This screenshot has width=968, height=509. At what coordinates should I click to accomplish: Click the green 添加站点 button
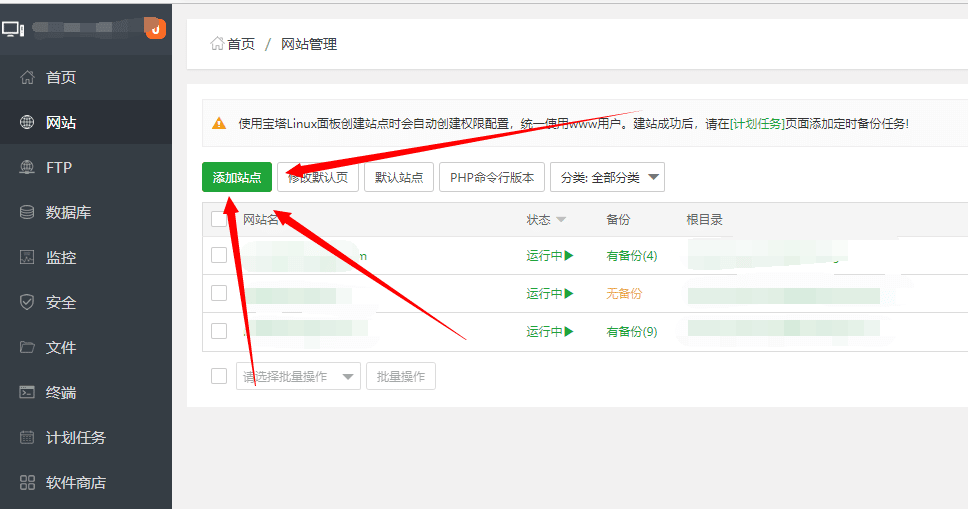coord(237,177)
